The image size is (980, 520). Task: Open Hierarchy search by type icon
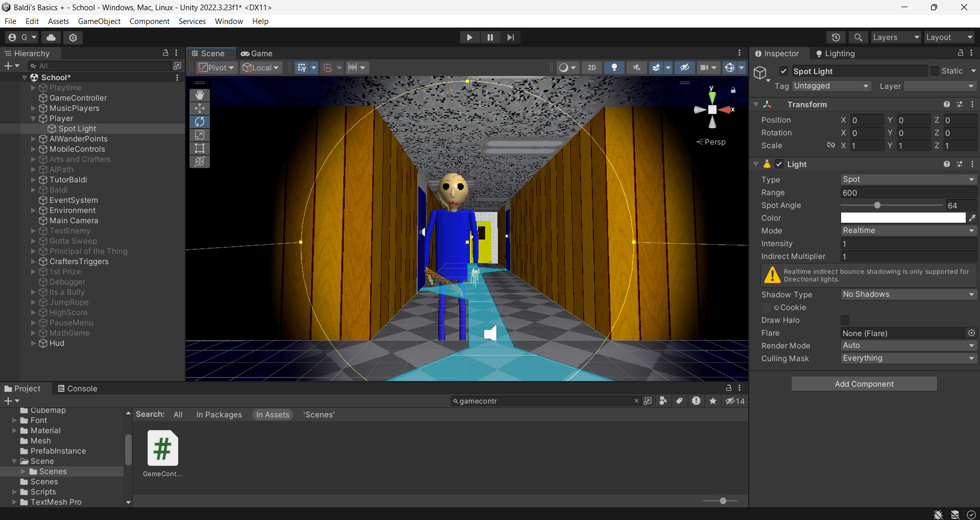pyautogui.click(x=177, y=66)
